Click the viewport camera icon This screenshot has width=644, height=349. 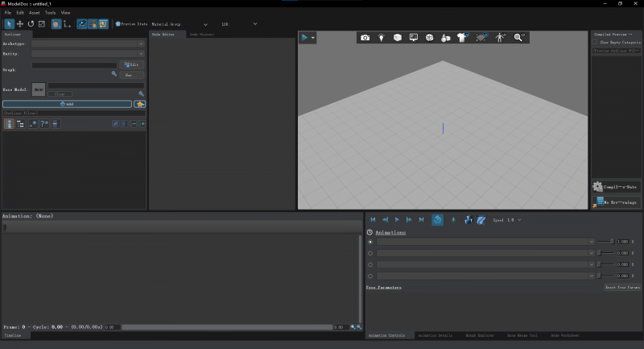[x=365, y=38]
